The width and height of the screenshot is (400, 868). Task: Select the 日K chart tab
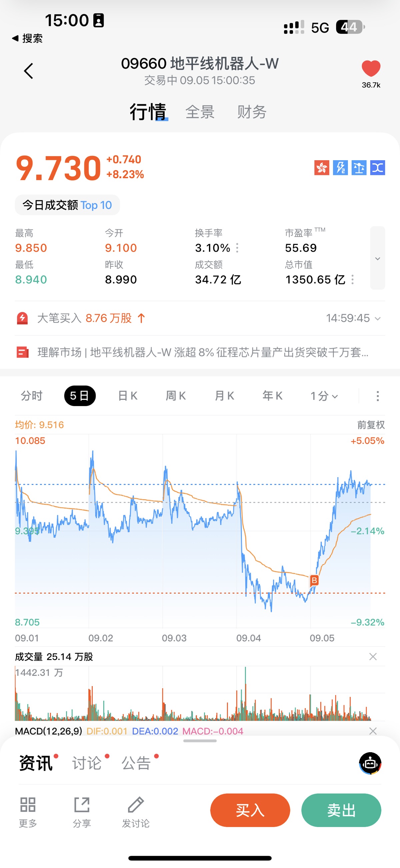128,396
